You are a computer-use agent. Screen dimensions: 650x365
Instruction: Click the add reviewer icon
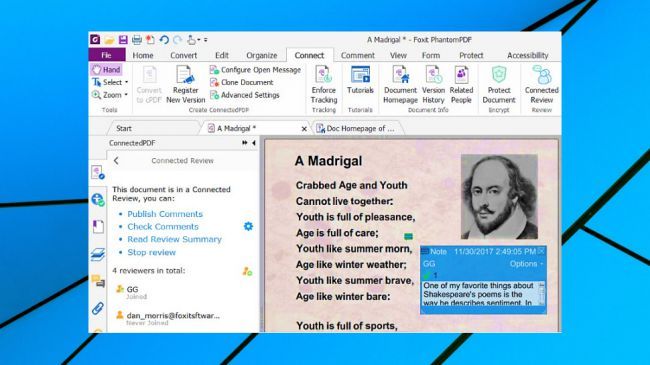tap(247, 272)
